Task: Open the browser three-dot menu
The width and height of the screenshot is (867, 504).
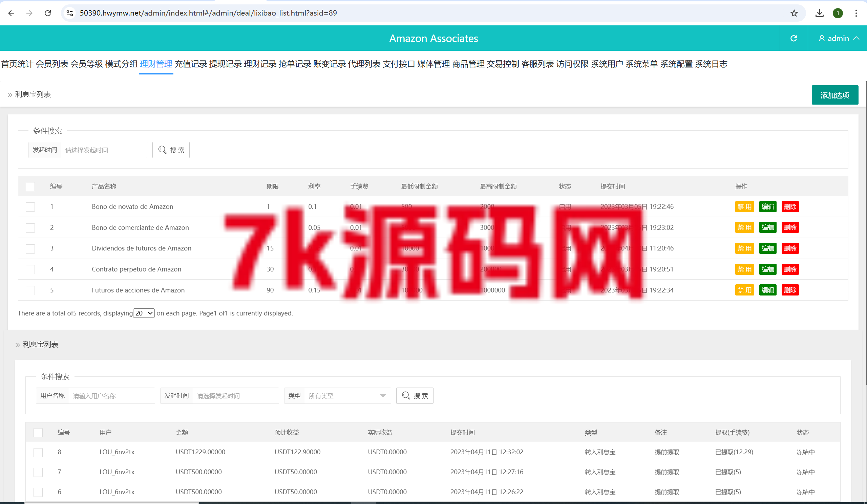Action: [x=856, y=13]
